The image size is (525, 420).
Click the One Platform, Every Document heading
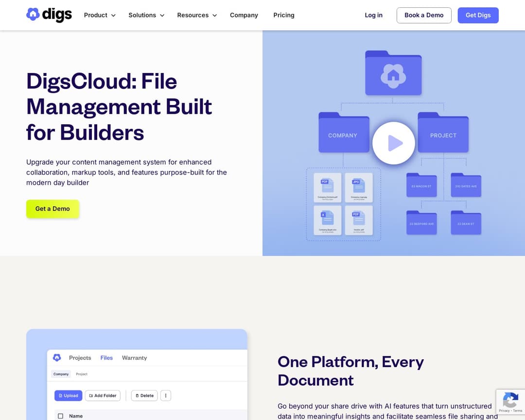pos(350,371)
